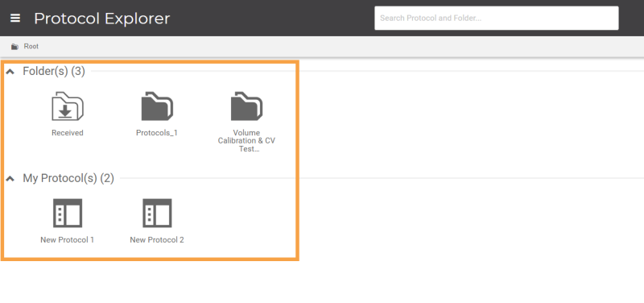This screenshot has height=303, width=644.
Task: Open the Protocols_1 folder icon
Action: coord(157,106)
